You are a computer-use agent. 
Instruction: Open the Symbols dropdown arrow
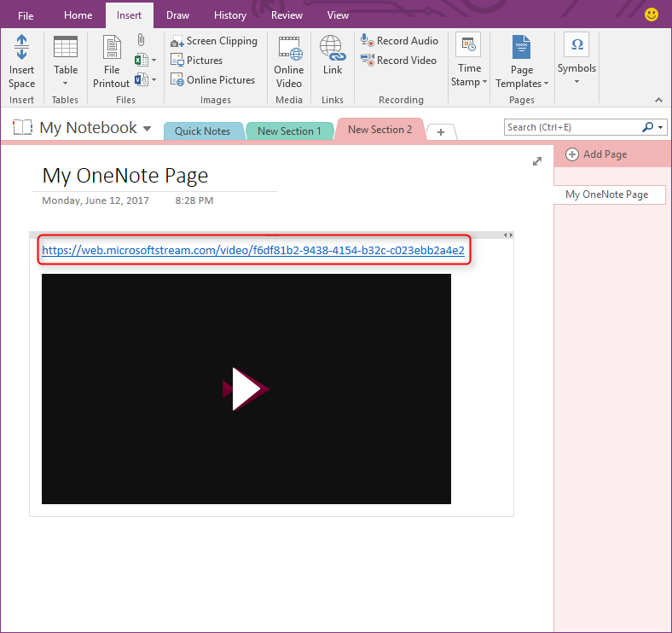[x=576, y=82]
